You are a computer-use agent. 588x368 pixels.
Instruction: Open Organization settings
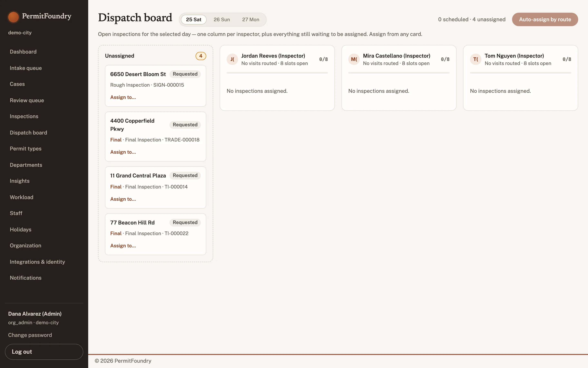click(26, 246)
